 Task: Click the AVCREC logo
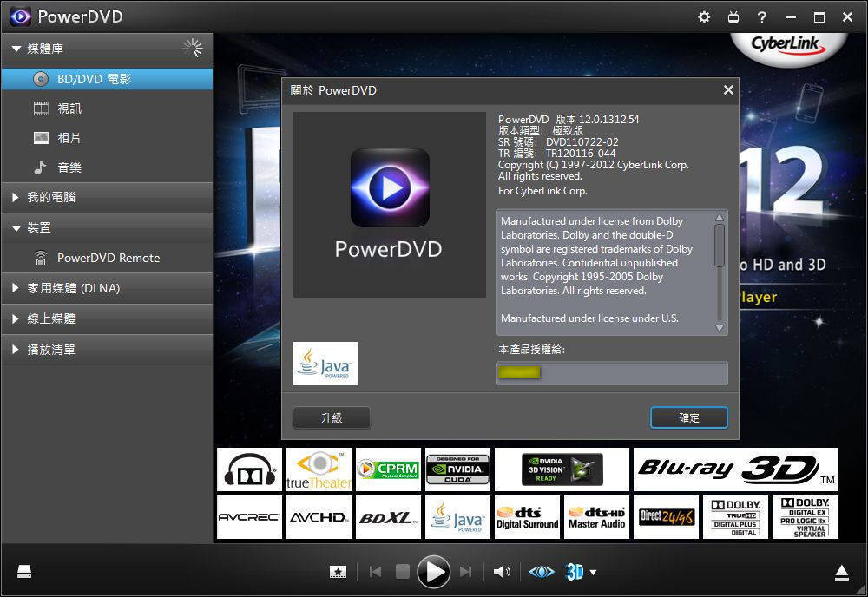(x=250, y=517)
